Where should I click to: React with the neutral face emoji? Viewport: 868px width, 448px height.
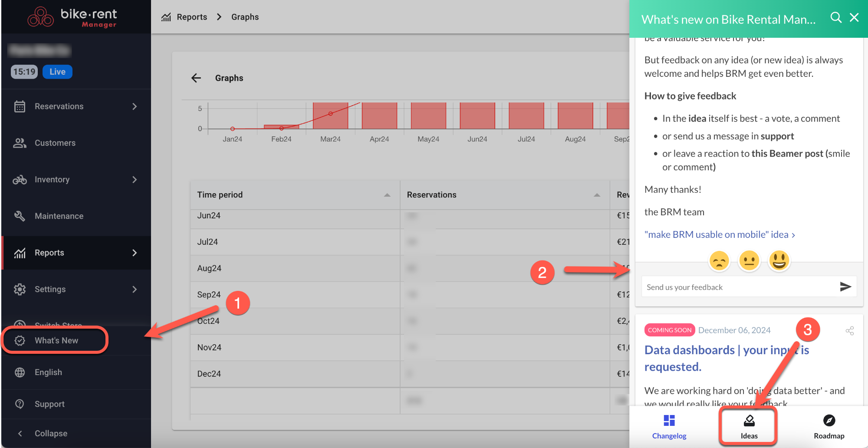749,261
